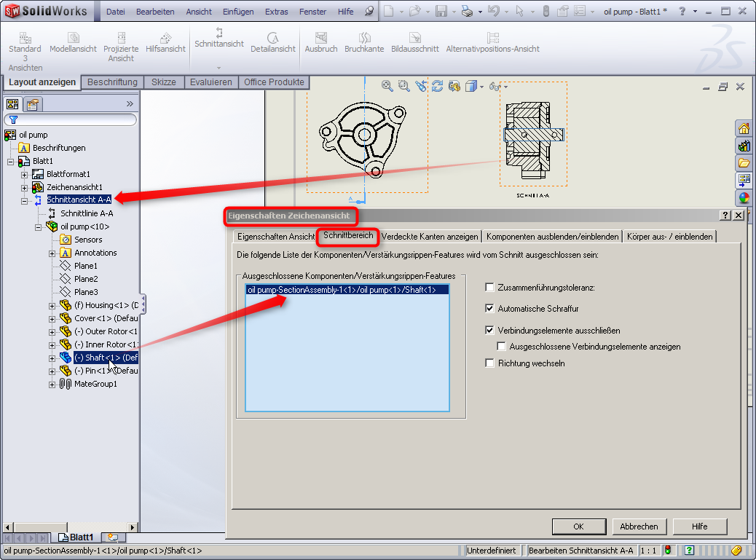
Task: Collapse the oil pump<10> node
Action: point(38,227)
